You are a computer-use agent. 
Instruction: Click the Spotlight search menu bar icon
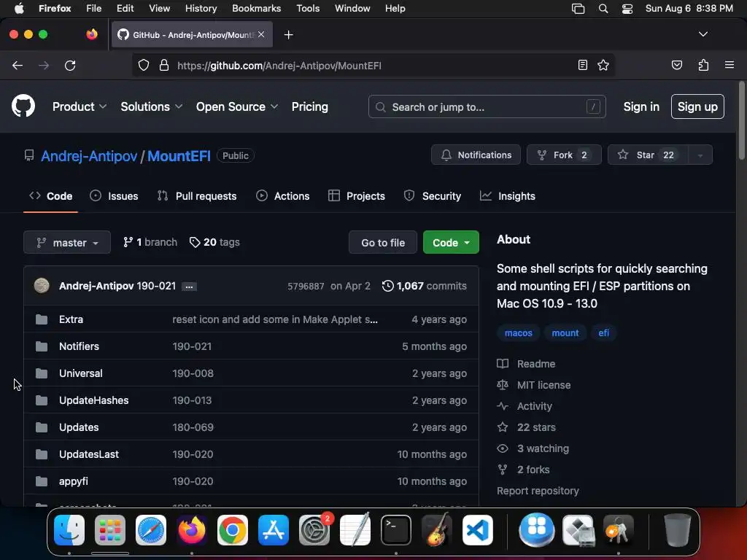coord(603,9)
